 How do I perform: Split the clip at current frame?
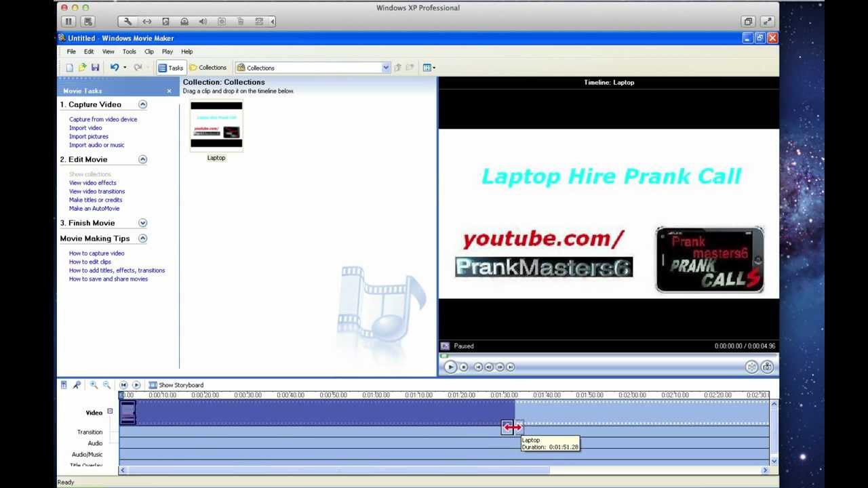[x=751, y=367]
